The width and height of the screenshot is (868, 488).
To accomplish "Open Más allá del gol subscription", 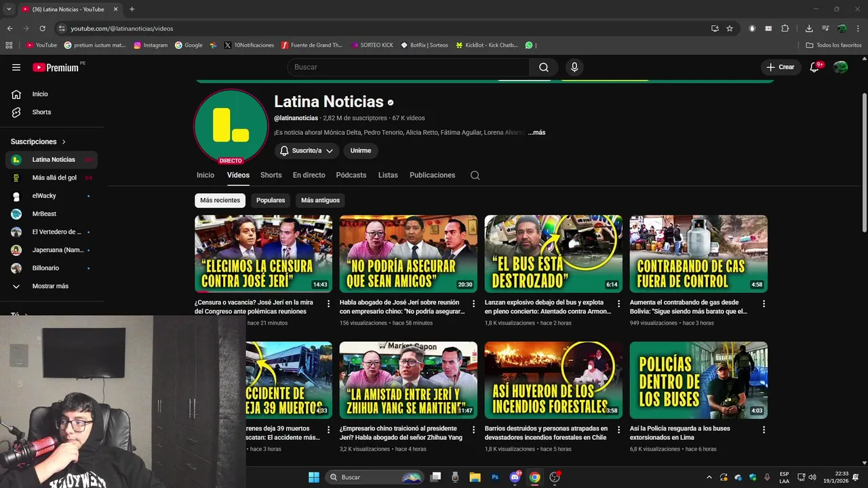I will click(52, 178).
